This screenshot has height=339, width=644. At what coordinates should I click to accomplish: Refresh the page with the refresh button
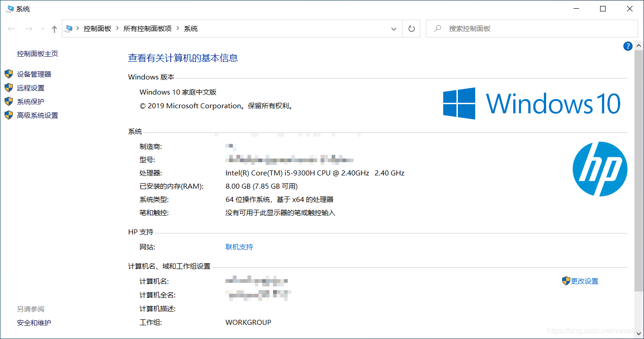pyautogui.click(x=411, y=29)
